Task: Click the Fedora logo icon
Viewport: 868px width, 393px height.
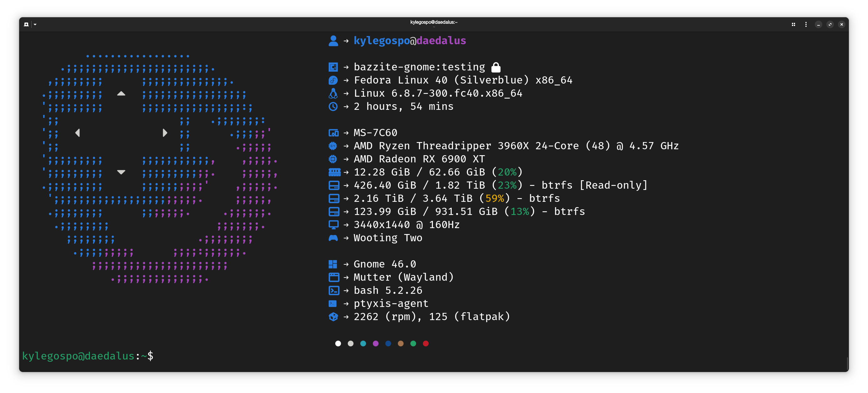Action: (x=333, y=80)
